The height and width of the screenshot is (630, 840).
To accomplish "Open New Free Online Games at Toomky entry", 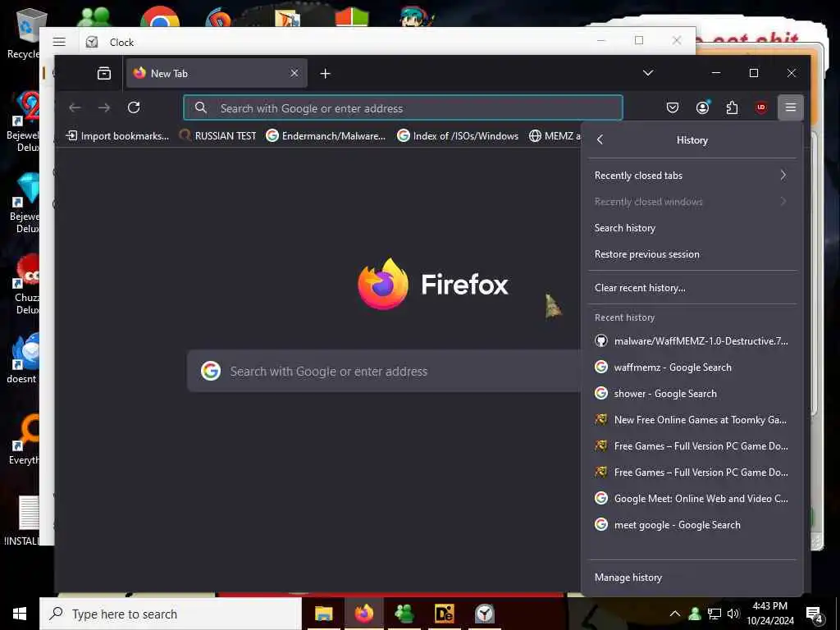I will [x=692, y=419].
